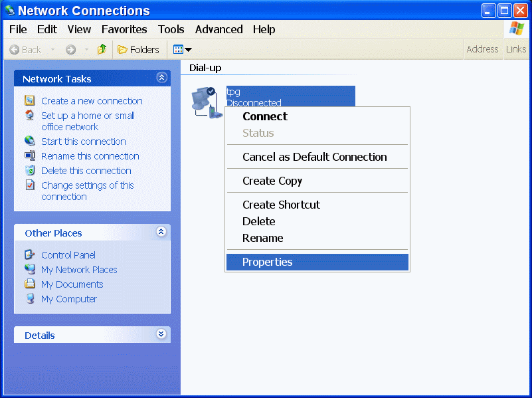This screenshot has width=532, height=398.
Task: Click the Windows flag logo
Action: [x=517, y=29]
